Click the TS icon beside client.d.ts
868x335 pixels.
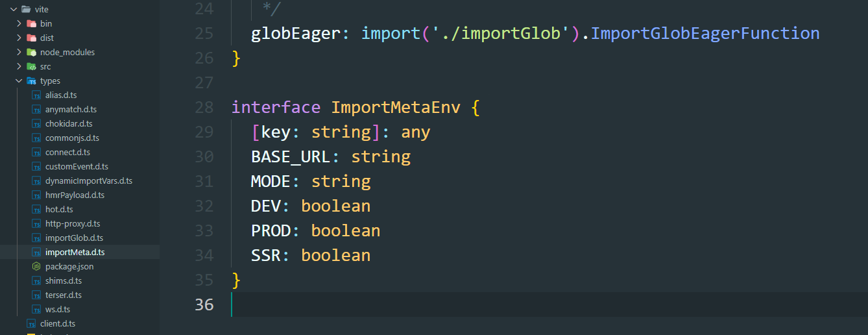(31, 323)
